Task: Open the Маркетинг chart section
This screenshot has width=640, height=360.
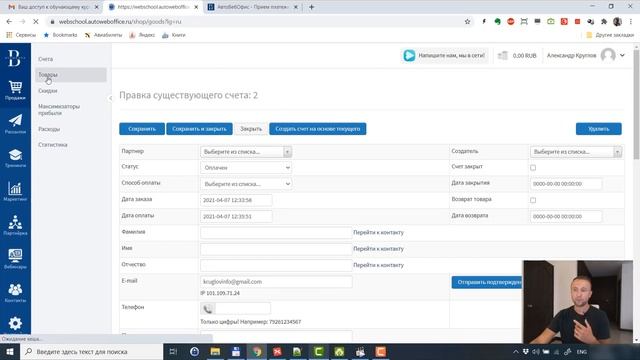Action: tap(15, 191)
